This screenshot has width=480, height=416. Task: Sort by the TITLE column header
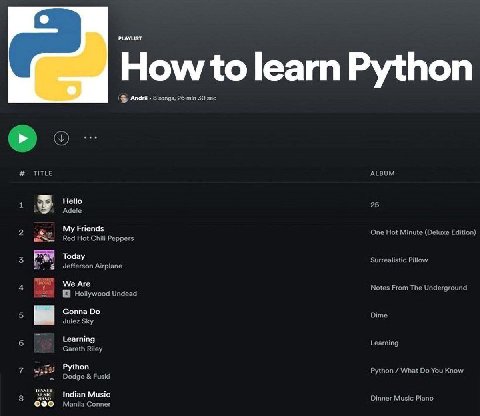tap(43, 173)
